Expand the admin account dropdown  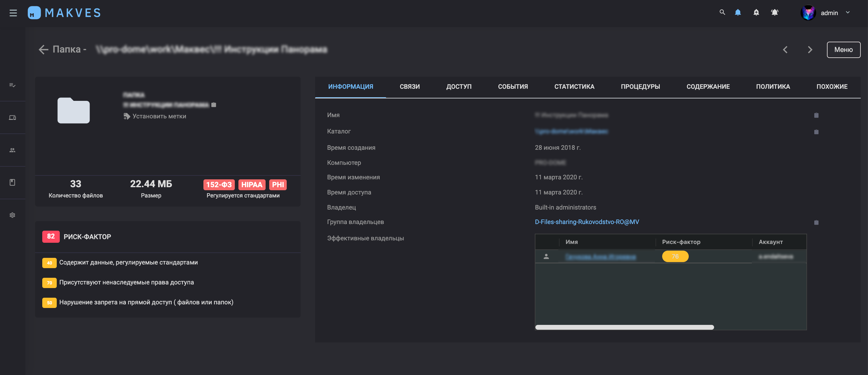(x=848, y=13)
